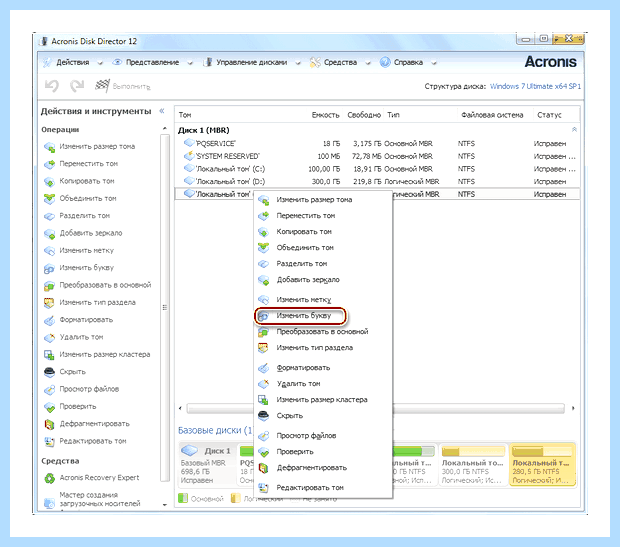Image resolution: width=620 pixels, height=547 pixels.
Task: Click 'Удалить том' icon in sidebar
Action: pos(49,337)
